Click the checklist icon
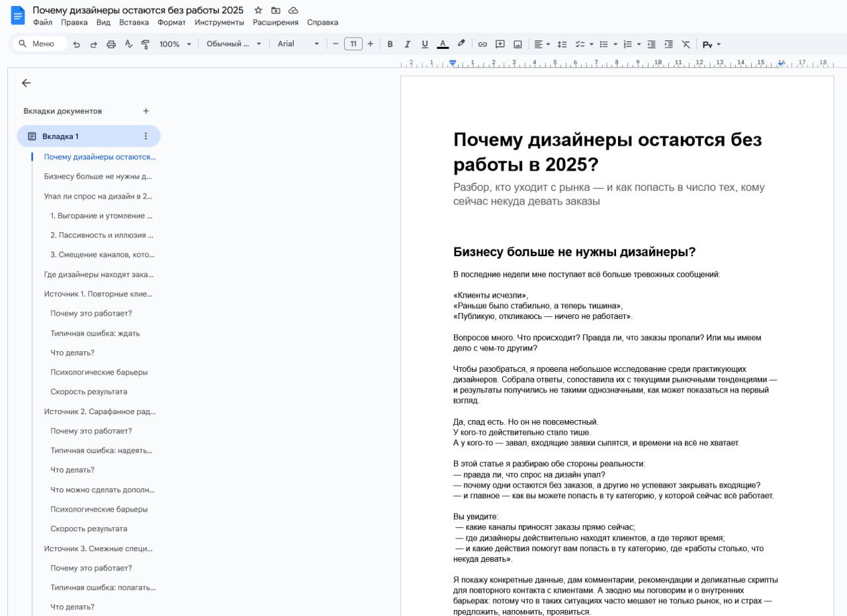The image size is (847, 616). coord(580,44)
